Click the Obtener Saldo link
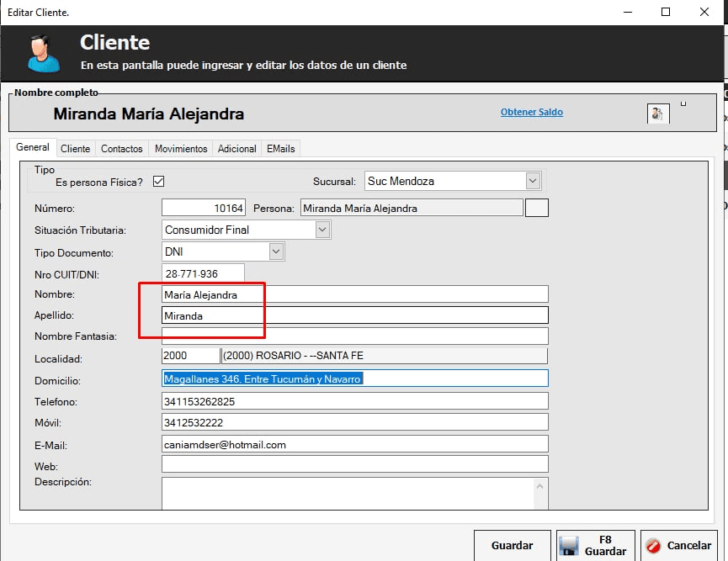Image resolution: width=728 pixels, height=561 pixels. click(x=531, y=112)
